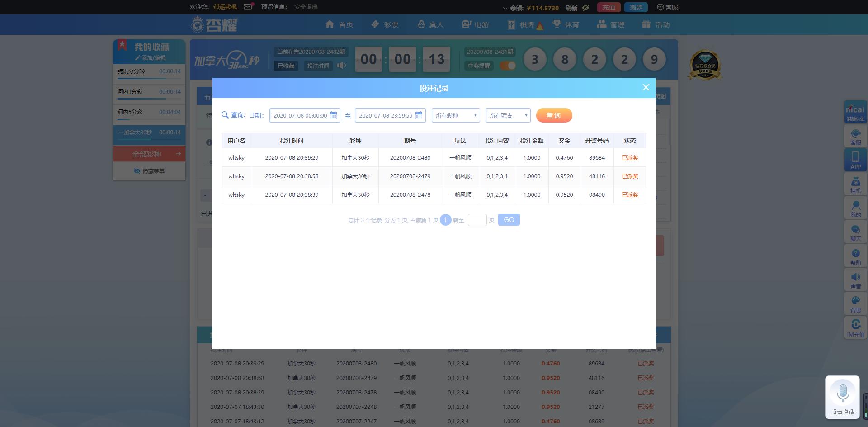
Task: Click 已派奖 status for period 20200708-2478
Action: pos(630,195)
